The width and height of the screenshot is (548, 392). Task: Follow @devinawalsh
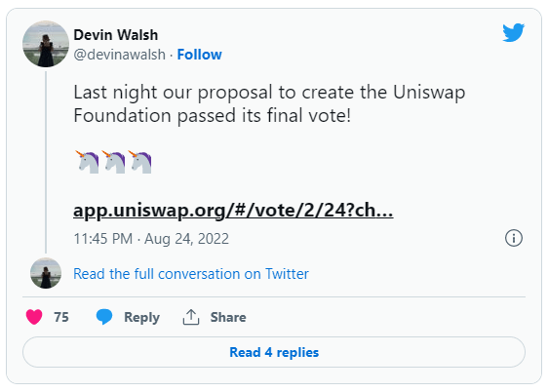point(199,55)
